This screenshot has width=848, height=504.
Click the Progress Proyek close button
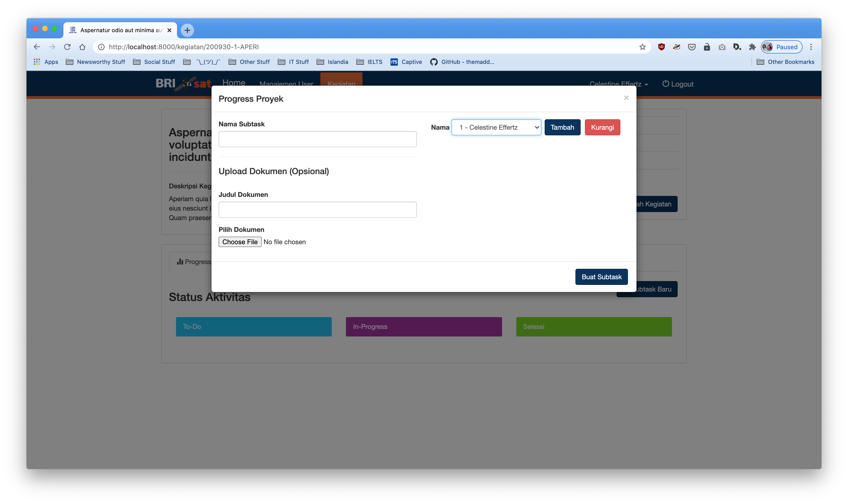click(626, 98)
